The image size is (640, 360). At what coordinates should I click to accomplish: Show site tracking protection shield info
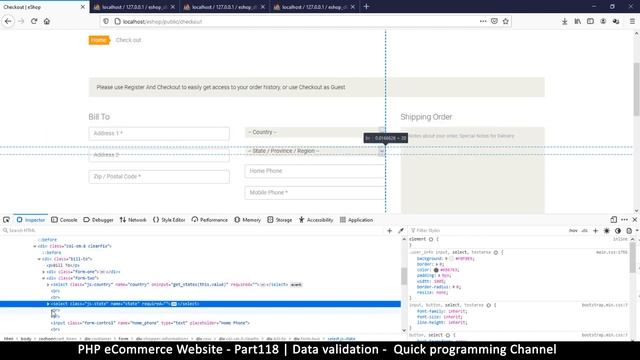click(106, 21)
